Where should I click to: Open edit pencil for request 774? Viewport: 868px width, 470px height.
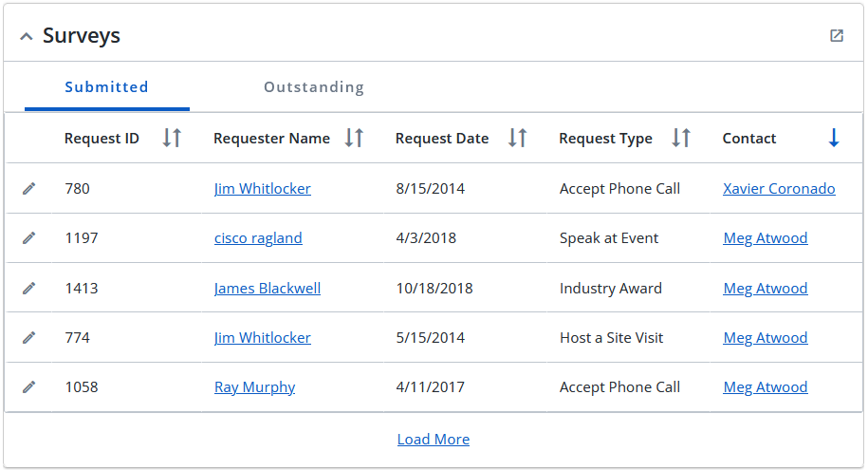(x=28, y=337)
